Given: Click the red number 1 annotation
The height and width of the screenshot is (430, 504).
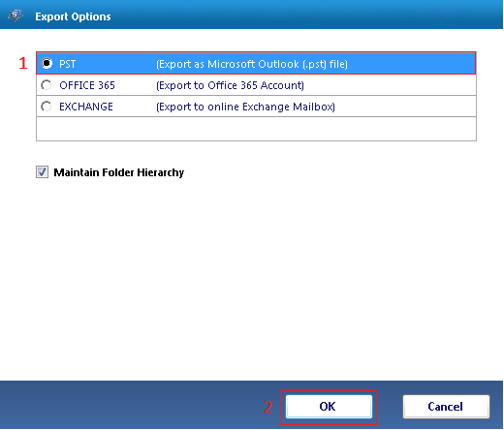Looking at the screenshot, I should tap(22, 63).
